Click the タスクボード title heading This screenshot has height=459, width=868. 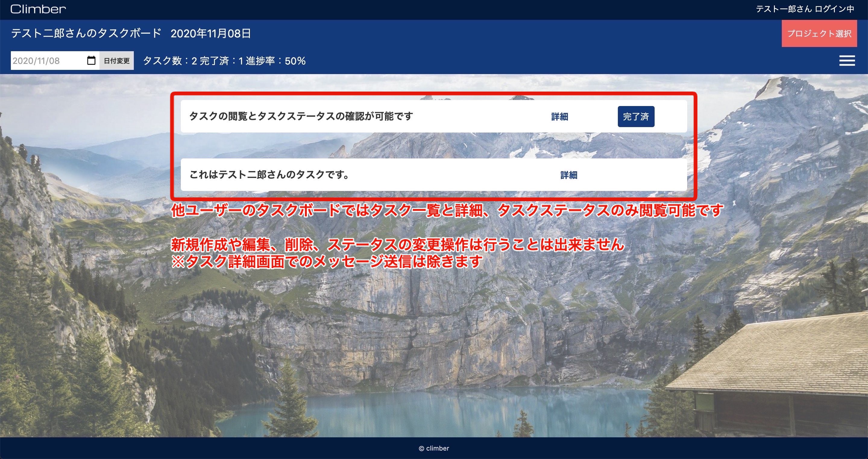pos(85,33)
